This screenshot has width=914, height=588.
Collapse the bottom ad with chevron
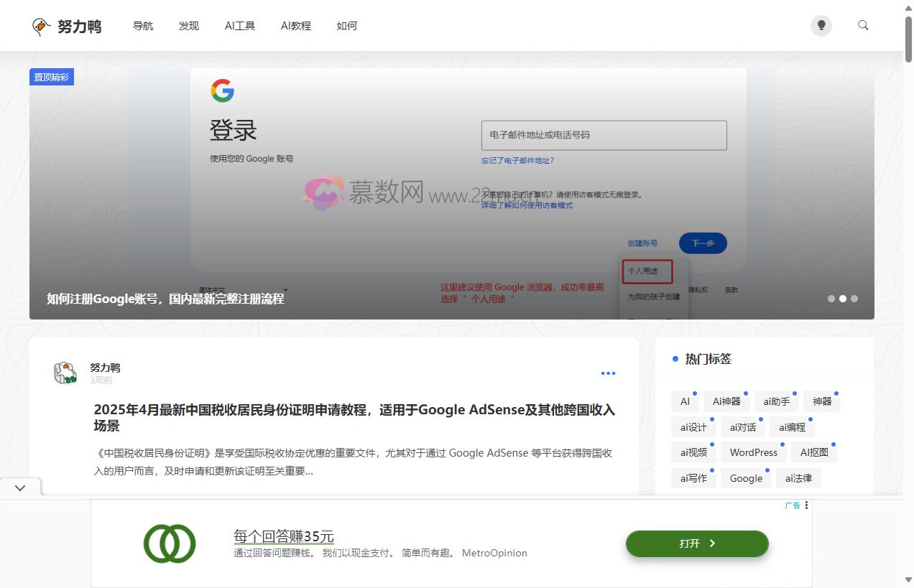20,487
